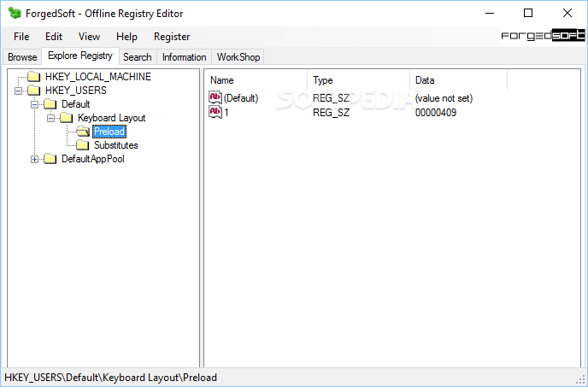Sort by the Type column header
The height and width of the screenshot is (387, 588).
click(x=358, y=80)
